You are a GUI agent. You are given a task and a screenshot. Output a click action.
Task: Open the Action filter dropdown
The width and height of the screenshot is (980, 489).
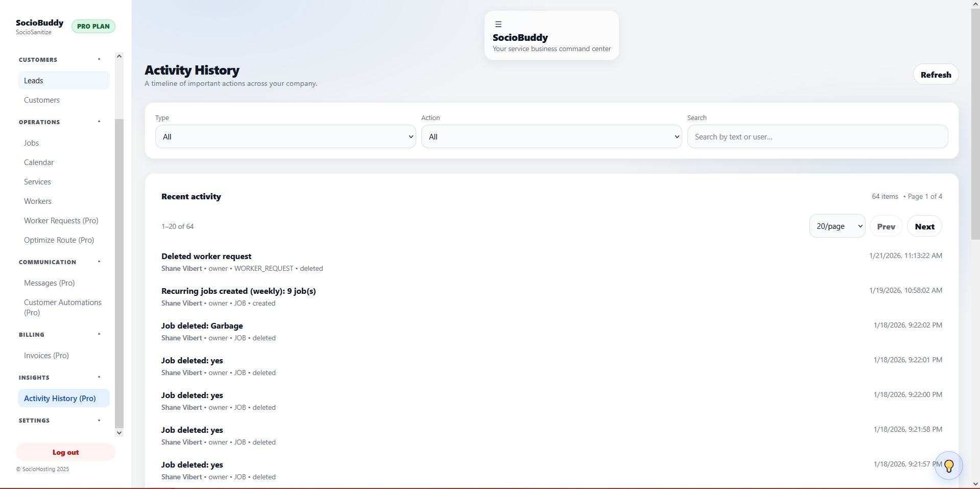551,136
